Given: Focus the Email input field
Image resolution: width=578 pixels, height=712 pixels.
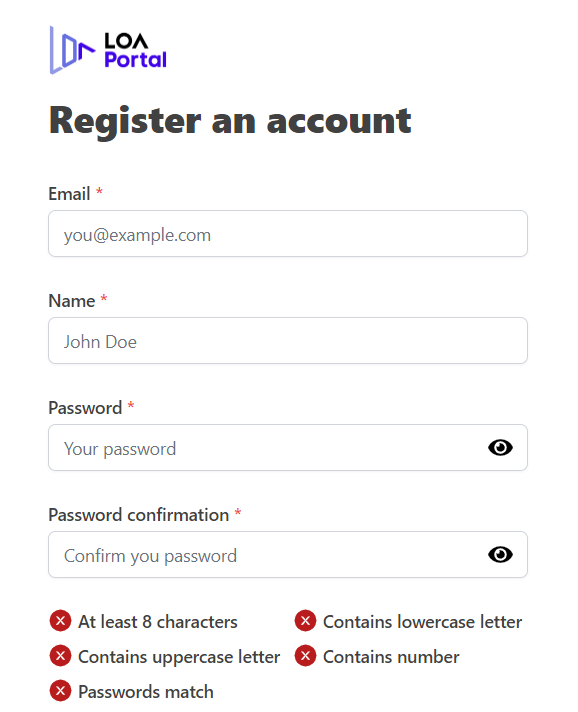Looking at the screenshot, I should pyautogui.click(x=288, y=233).
